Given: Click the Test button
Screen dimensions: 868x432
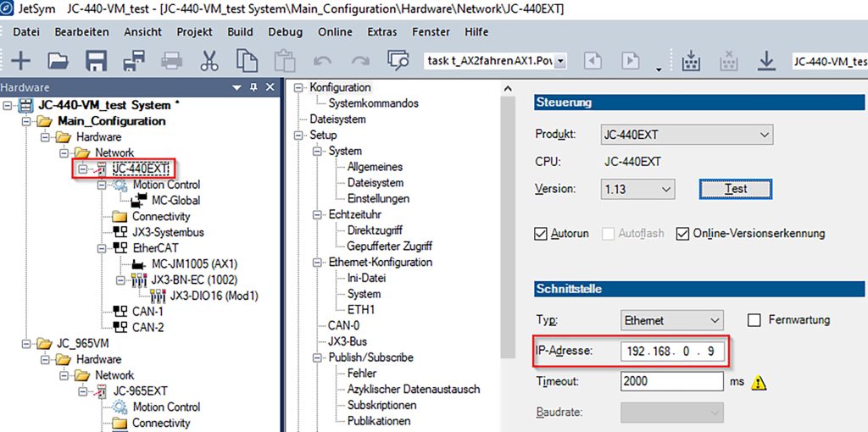Looking at the screenshot, I should click(736, 189).
